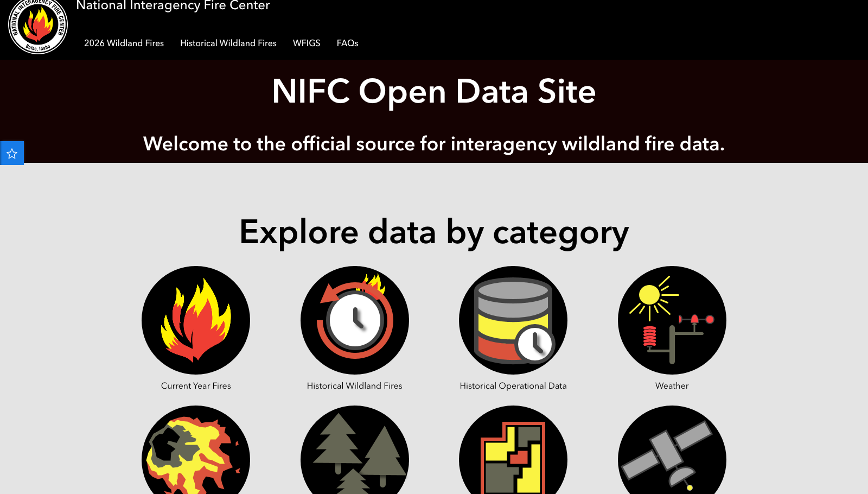Click the NIFC Open Data Site heading
Viewport: 868px width, 494px height.
434,91
